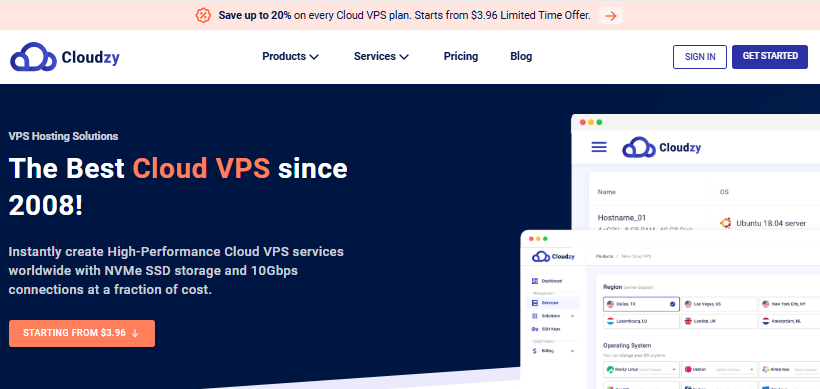Click the Rocky Linux logo icon
Viewport: 820px width, 389px height.
point(610,370)
